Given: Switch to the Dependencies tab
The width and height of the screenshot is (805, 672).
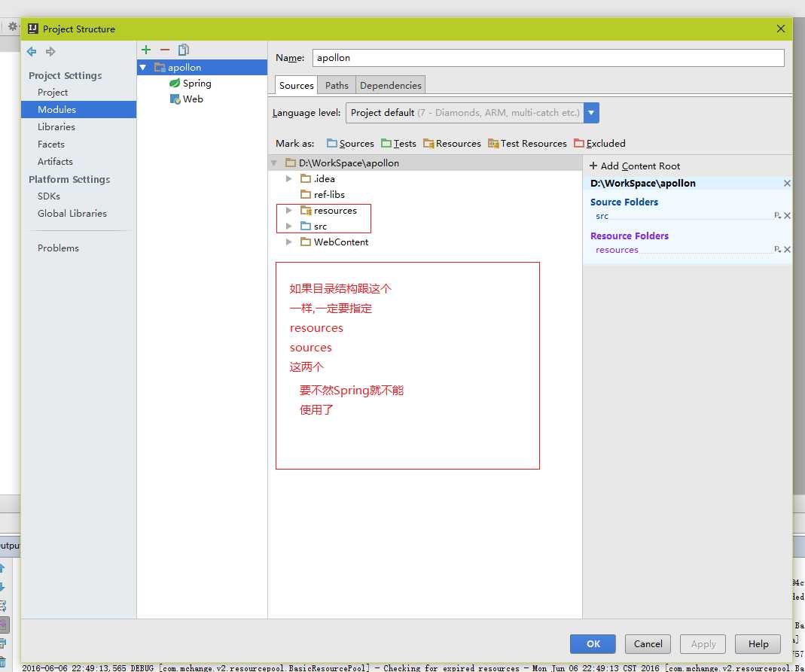Looking at the screenshot, I should (391, 86).
